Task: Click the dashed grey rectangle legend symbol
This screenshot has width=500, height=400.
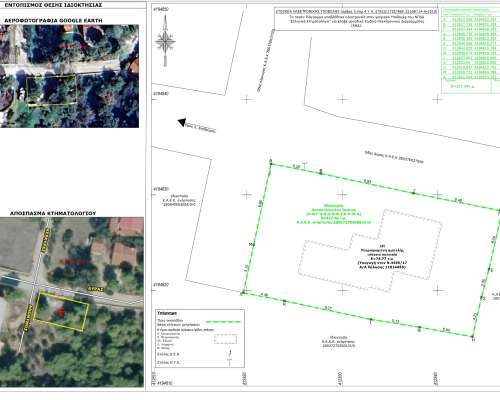Action: pyautogui.click(x=226, y=339)
